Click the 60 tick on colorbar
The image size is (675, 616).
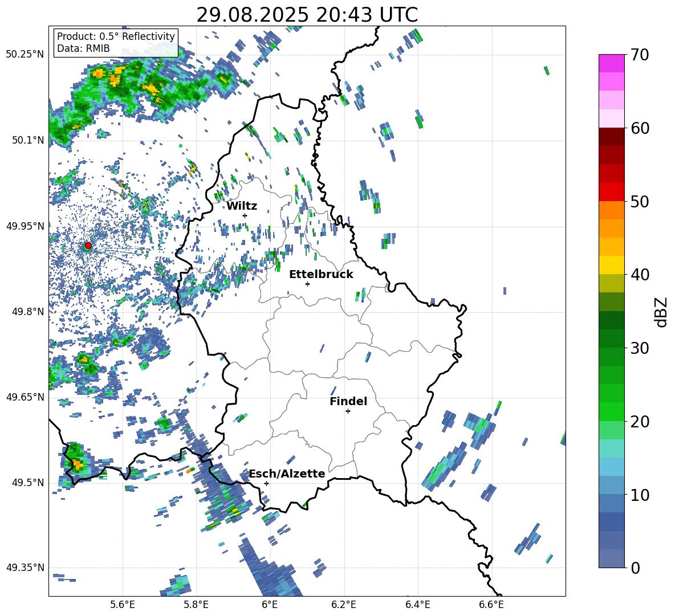(640, 128)
